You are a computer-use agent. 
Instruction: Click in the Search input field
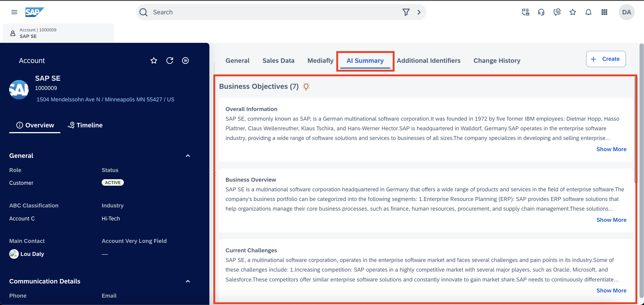(x=275, y=12)
